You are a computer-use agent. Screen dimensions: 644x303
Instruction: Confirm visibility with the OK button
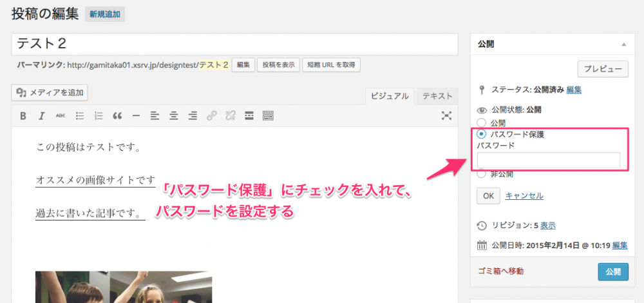coord(488,196)
